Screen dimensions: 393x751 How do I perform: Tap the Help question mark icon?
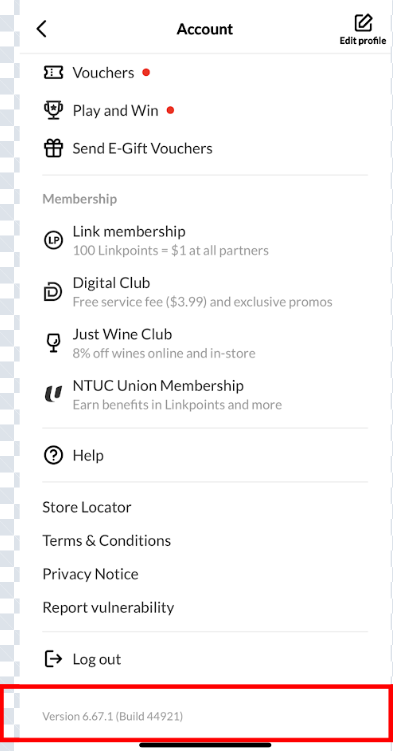tap(53, 455)
